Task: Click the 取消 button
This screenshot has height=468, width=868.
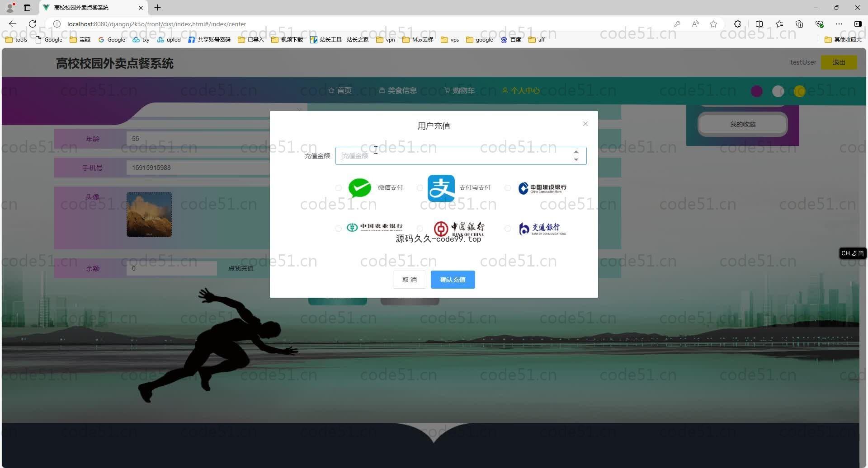Action: [410, 280]
